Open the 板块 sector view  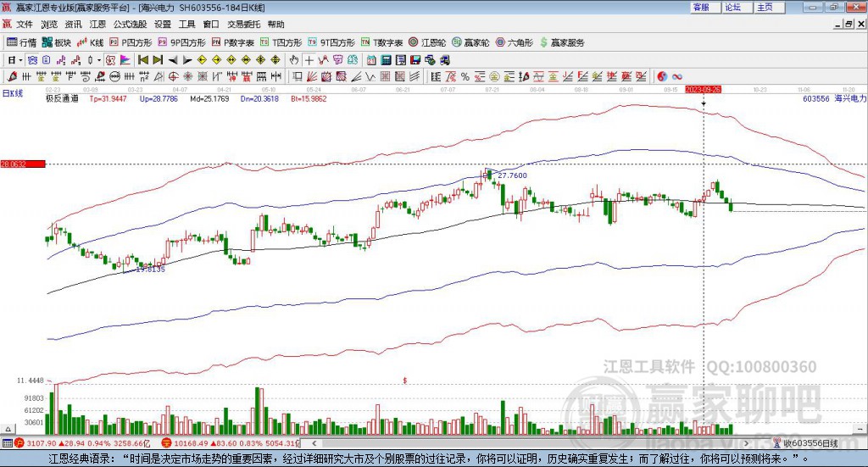[x=57, y=42]
